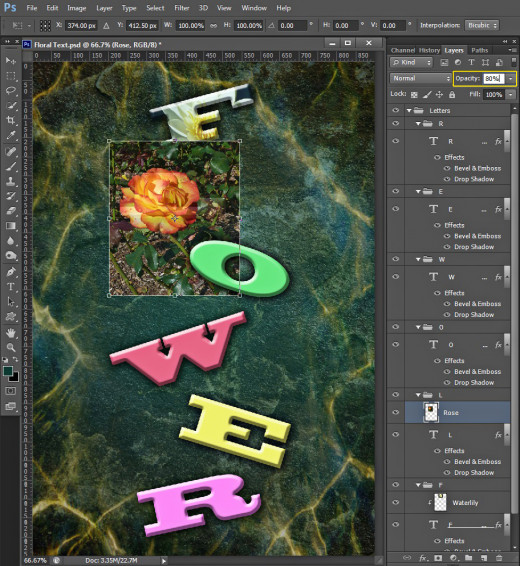Lock all layer attributes padlock
The width and height of the screenshot is (520, 566).
coord(452,95)
